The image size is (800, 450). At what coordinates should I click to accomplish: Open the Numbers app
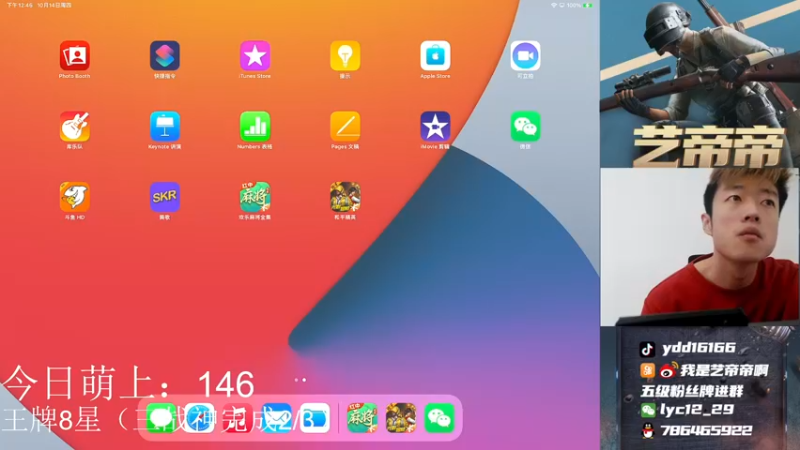[255, 126]
